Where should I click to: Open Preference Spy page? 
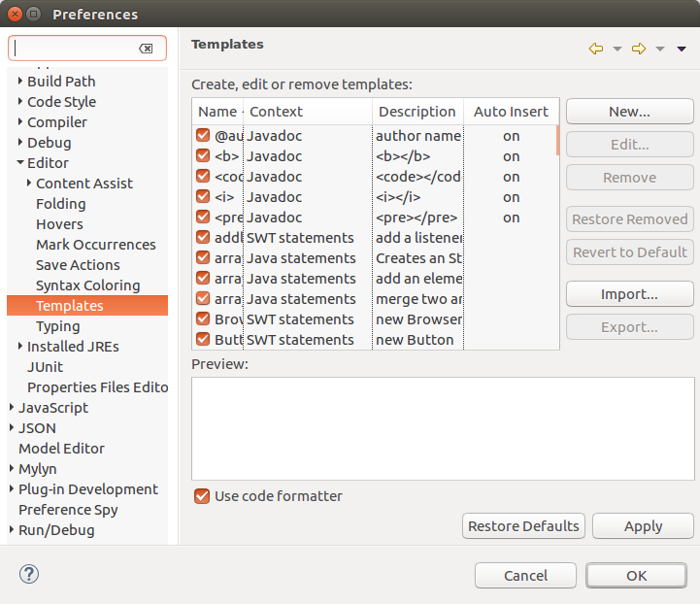(x=68, y=510)
